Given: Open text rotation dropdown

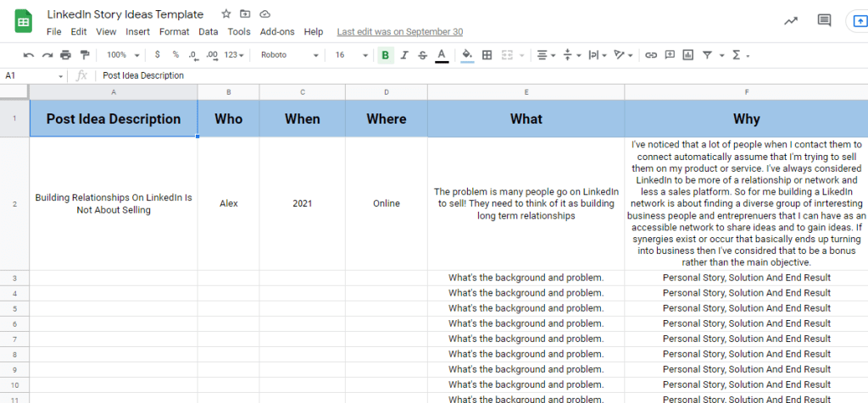Looking at the screenshot, I should click(623, 55).
